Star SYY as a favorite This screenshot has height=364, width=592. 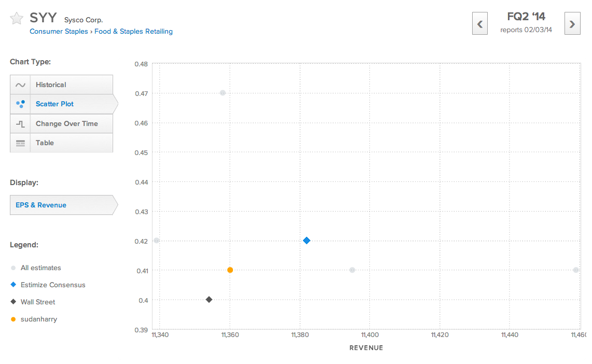tap(17, 18)
